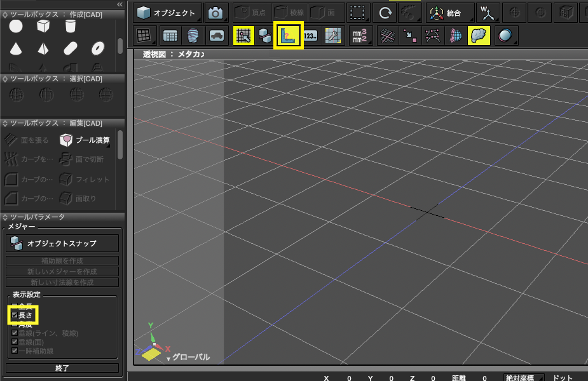Collapse the ツールボックス : 選択[CAD] panel

click(x=5, y=79)
